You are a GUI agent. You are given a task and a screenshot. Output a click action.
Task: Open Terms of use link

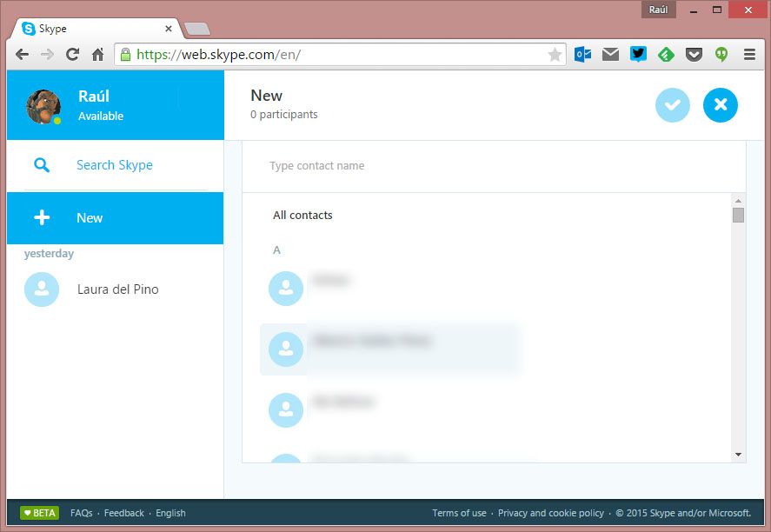pos(459,513)
